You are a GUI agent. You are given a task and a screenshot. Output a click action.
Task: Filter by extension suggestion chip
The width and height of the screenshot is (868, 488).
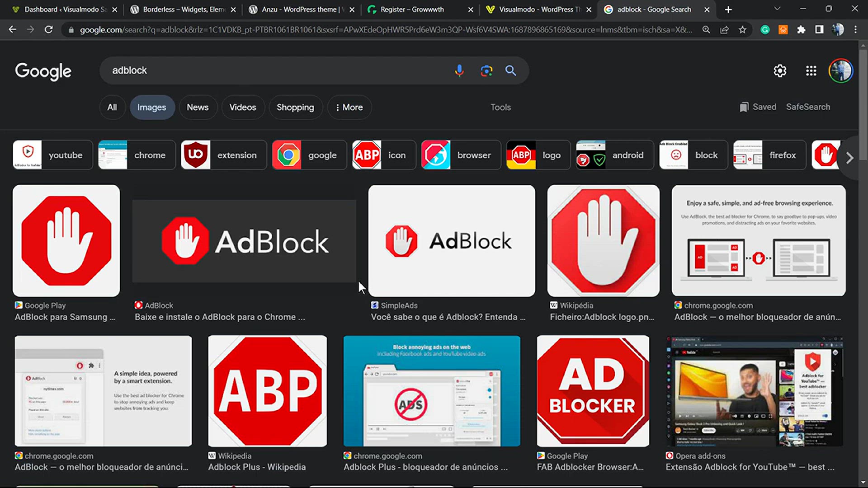(x=224, y=155)
